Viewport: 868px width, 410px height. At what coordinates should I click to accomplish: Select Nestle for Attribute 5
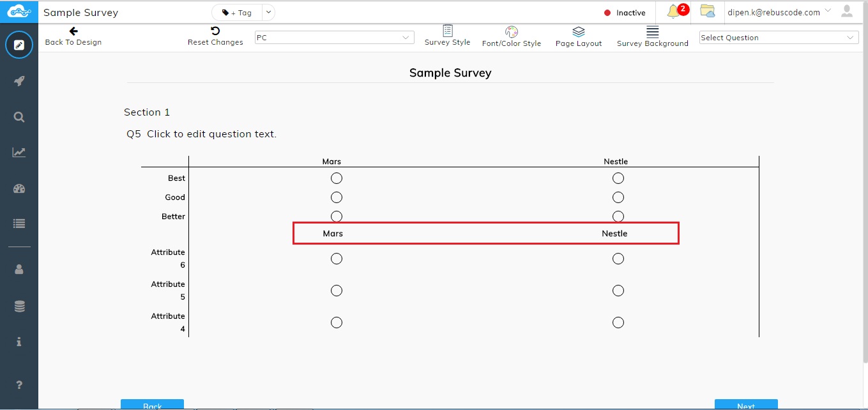[x=618, y=291]
